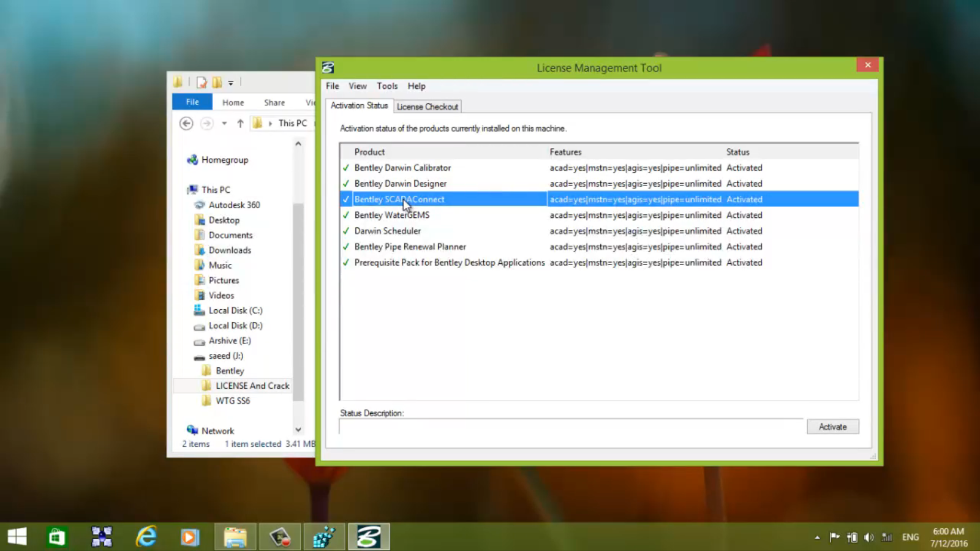
Task: Click the volume speaker tray icon
Action: (869, 537)
